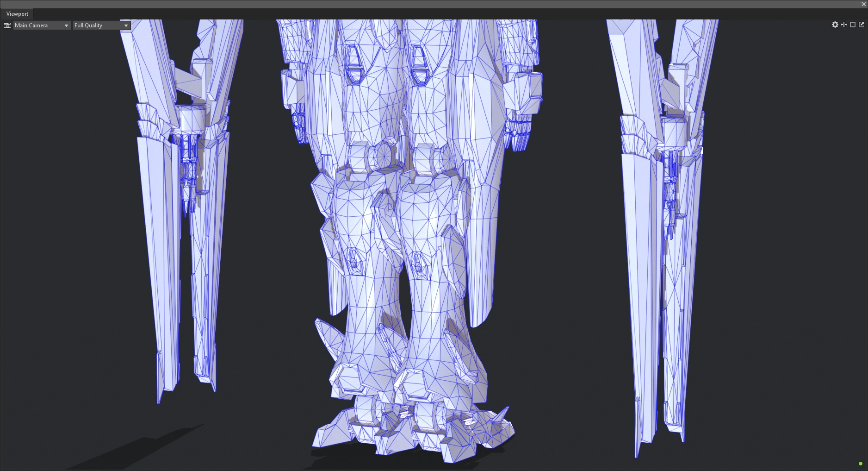Click the camera icon beside Main Camera
The image size is (868, 471).
pos(7,25)
